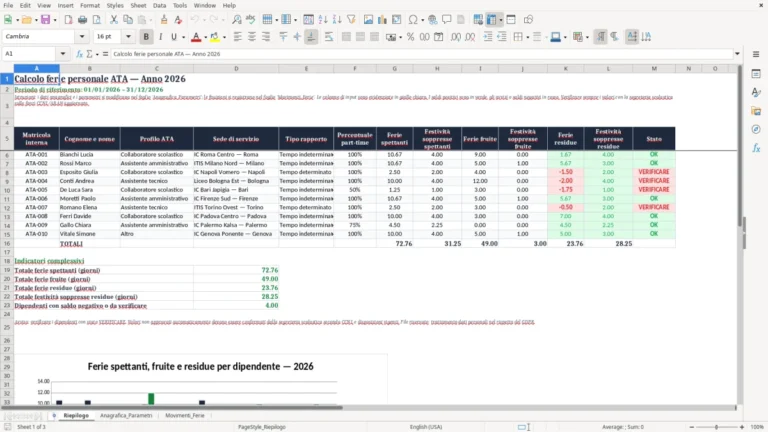Viewport: 768px width, 432px height.
Task: Add decimal place icon
Action: click(456, 37)
